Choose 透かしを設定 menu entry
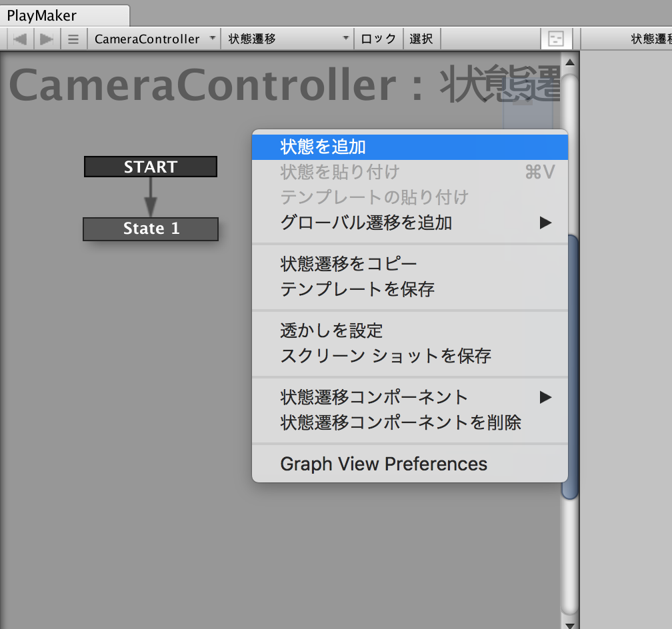The height and width of the screenshot is (629, 672). coord(410,330)
